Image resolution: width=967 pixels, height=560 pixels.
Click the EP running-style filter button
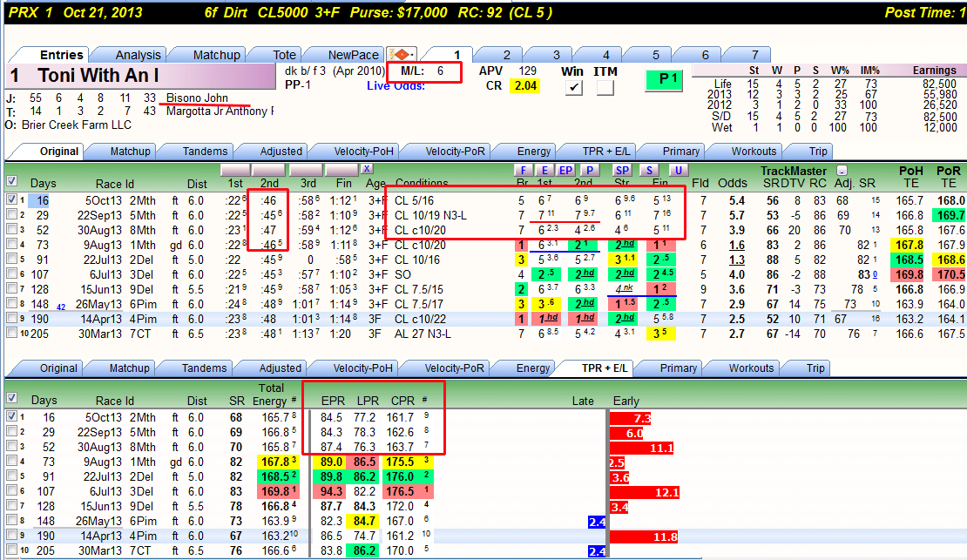(x=565, y=170)
